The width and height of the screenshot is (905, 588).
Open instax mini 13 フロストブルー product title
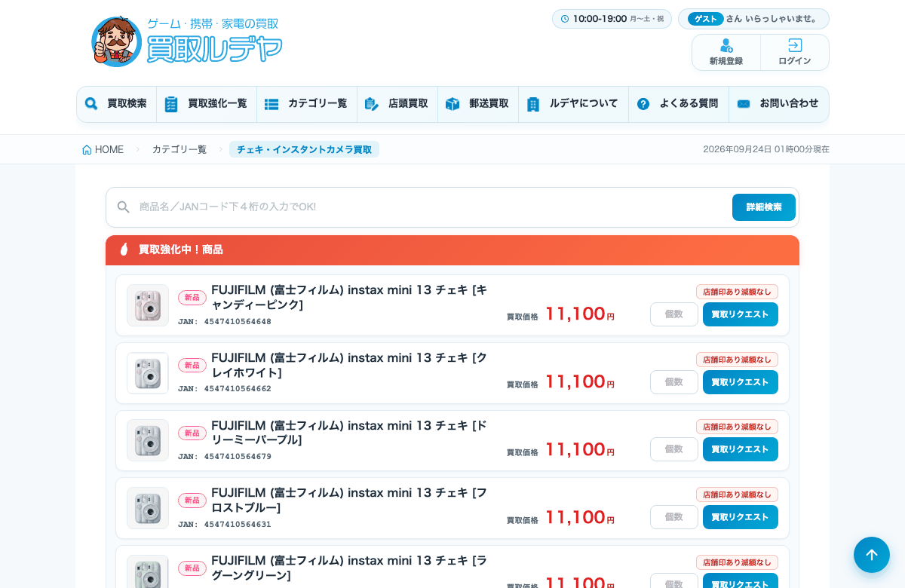coord(349,500)
